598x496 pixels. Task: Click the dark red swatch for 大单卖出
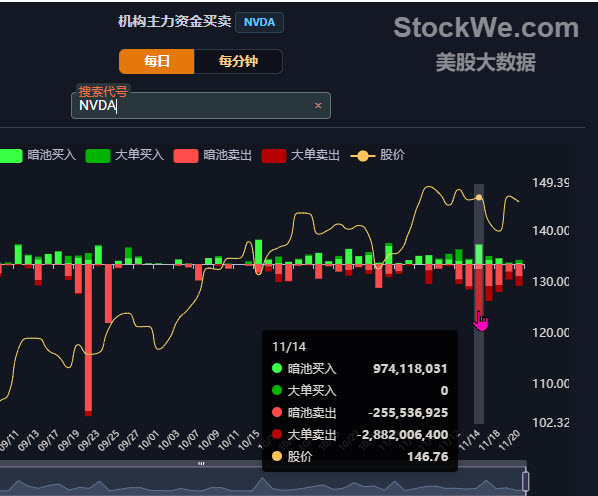tap(274, 156)
